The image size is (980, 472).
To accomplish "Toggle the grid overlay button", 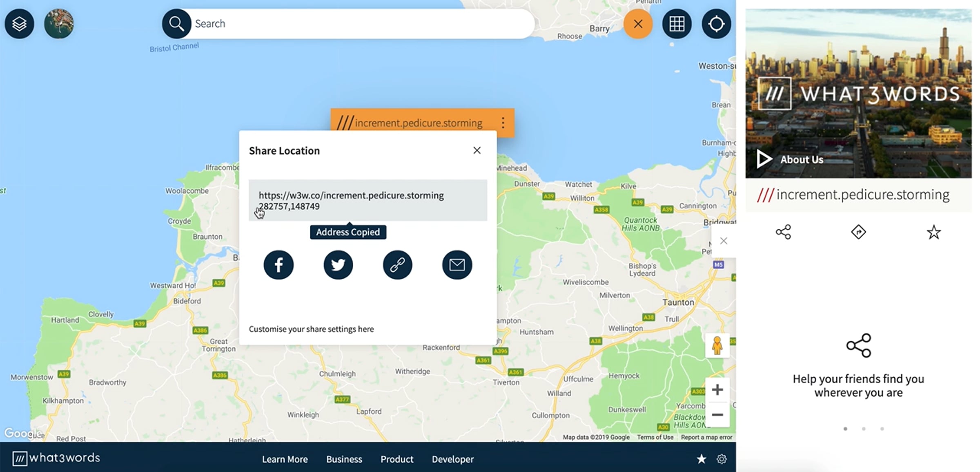I will point(677,24).
